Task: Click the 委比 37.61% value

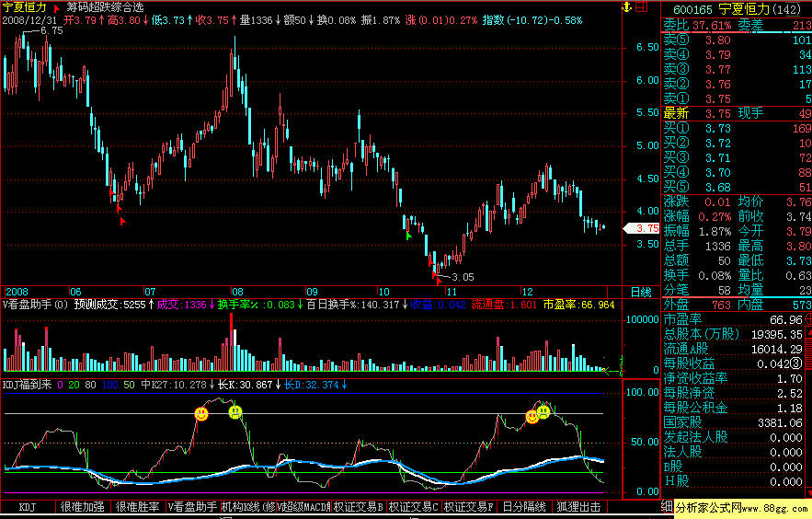Action: [x=712, y=25]
